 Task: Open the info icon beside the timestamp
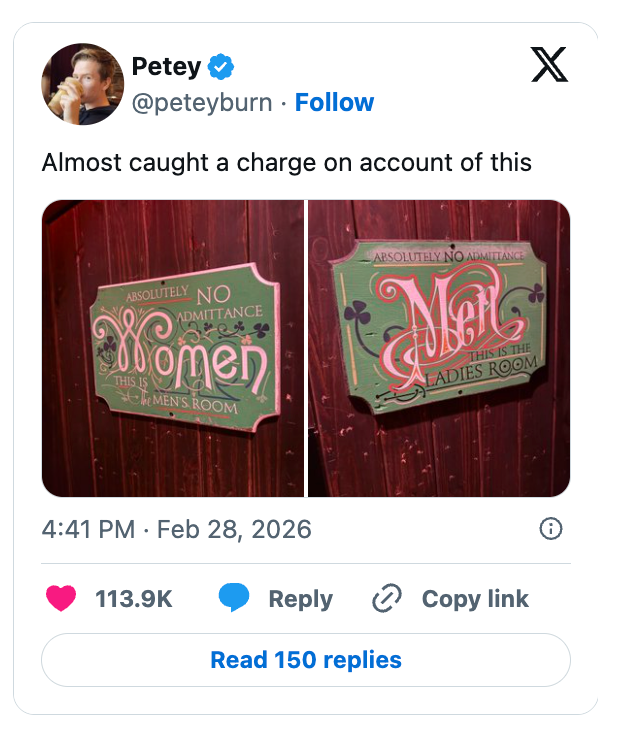pyautogui.click(x=550, y=529)
